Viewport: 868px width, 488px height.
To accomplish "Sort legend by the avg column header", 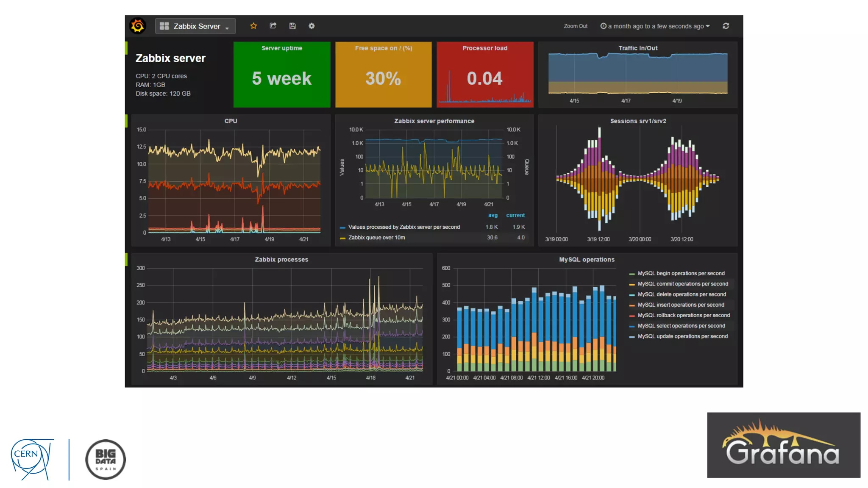I will [492, 215].
